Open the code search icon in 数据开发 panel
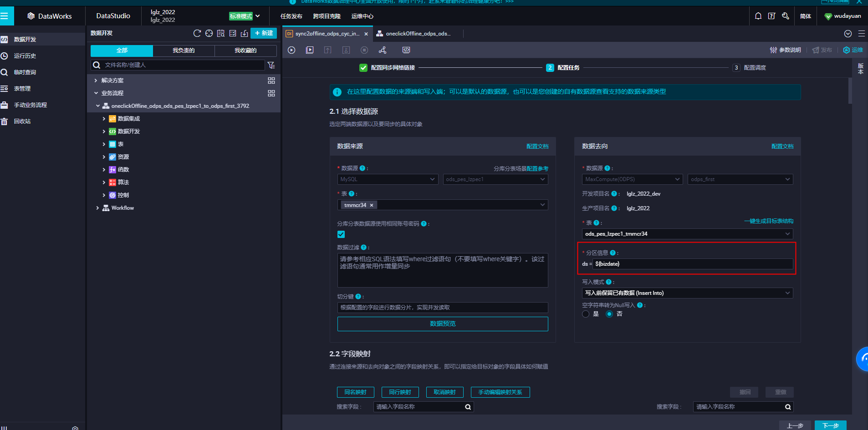Viewport: 868px width, 430px height. 221,33
